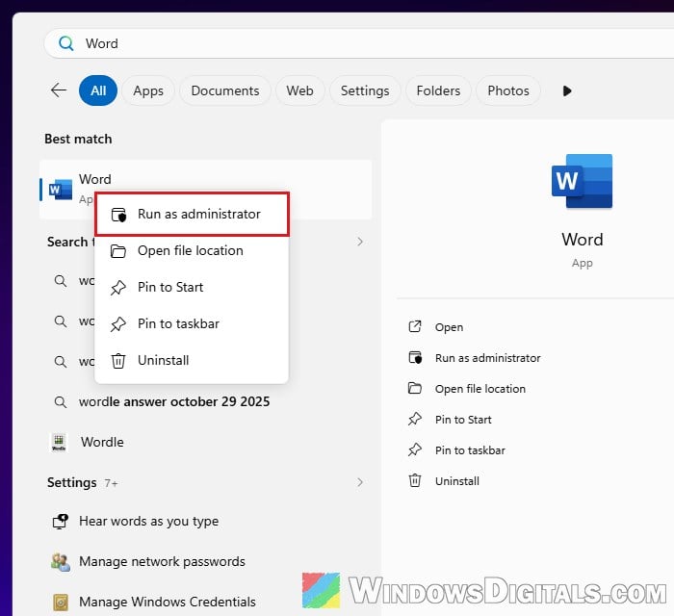The image size is (674, 616).
Task: Click the folder icon in details pane
Action: (414, 388)
